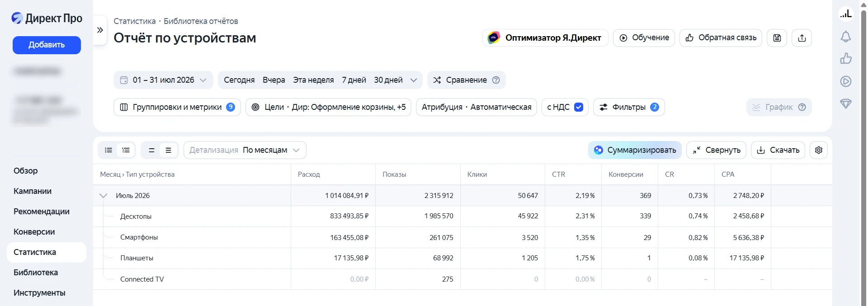Click the Оптимизатор Я.Директ button
Viewport: 868px width, 306px height.
[545, 38]
